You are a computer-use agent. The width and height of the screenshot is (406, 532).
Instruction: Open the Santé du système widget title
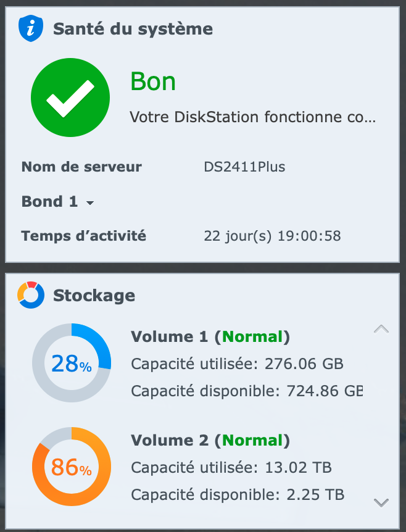click(x=133, y=28)
